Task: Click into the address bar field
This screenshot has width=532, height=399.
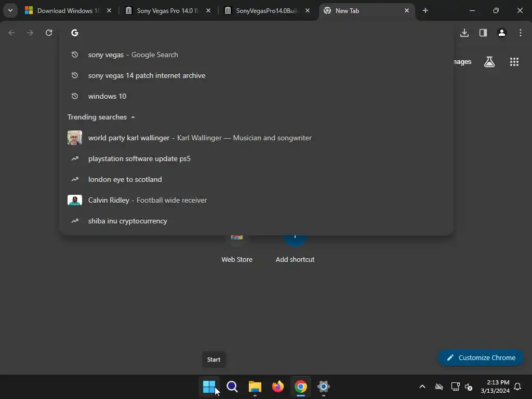Action: coord(257,33)
